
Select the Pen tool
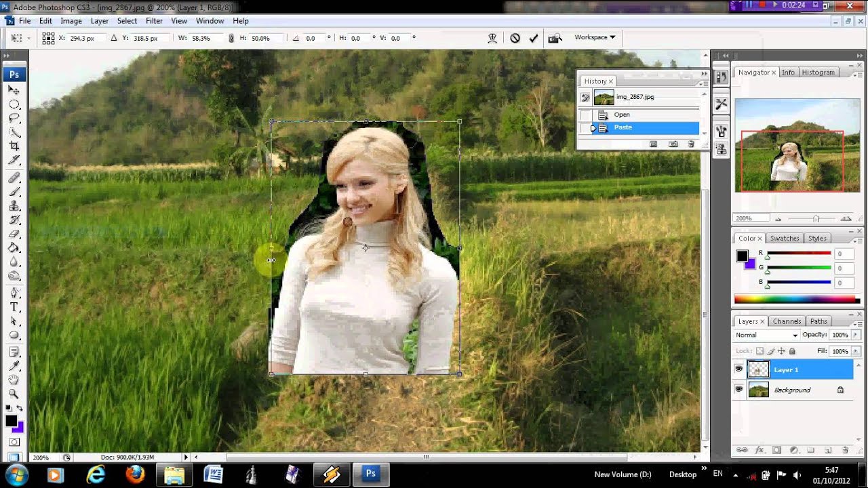[x=14, y=293]
